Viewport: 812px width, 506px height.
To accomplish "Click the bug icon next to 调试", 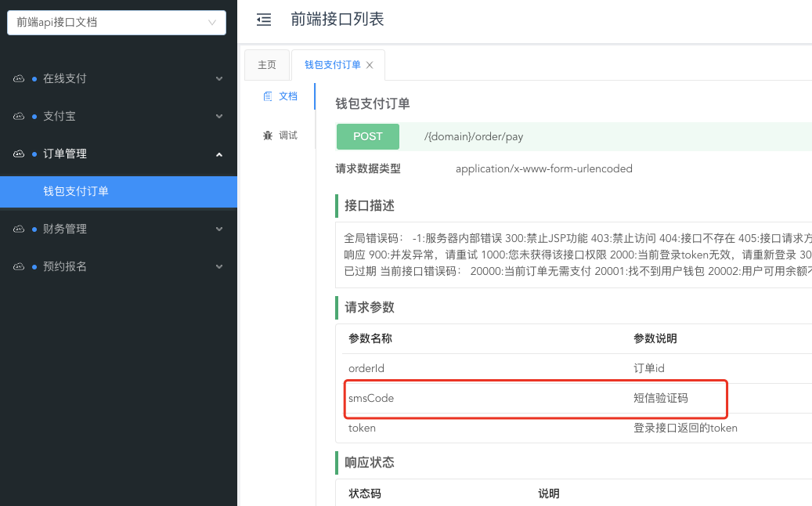I will (x=268, y=136).
